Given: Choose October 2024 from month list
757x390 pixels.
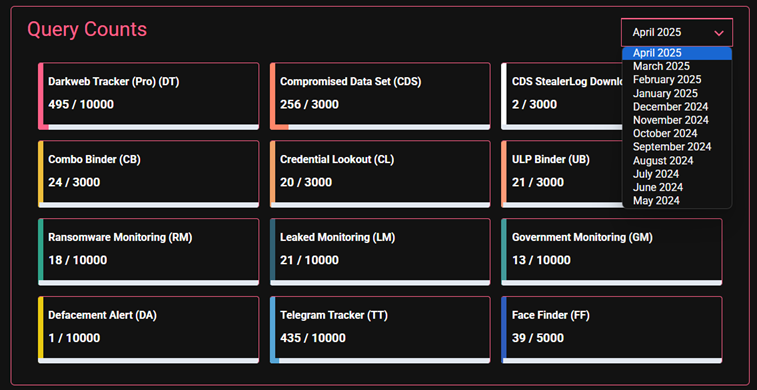Looking at the screenshot, I should coord(677,133).
